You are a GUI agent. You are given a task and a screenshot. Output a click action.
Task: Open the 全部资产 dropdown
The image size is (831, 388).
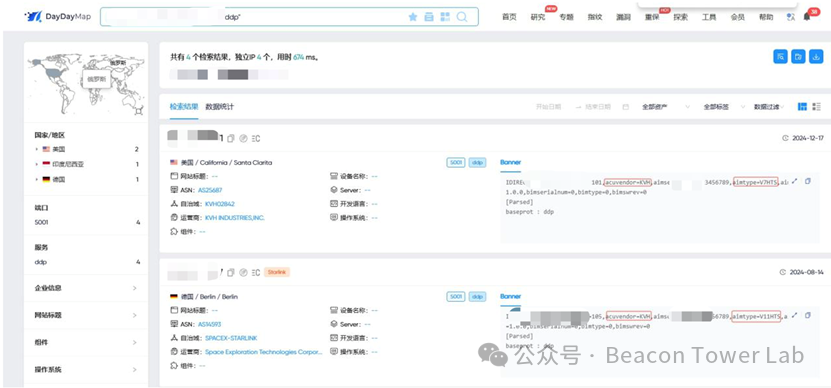[x=666, y=107]
